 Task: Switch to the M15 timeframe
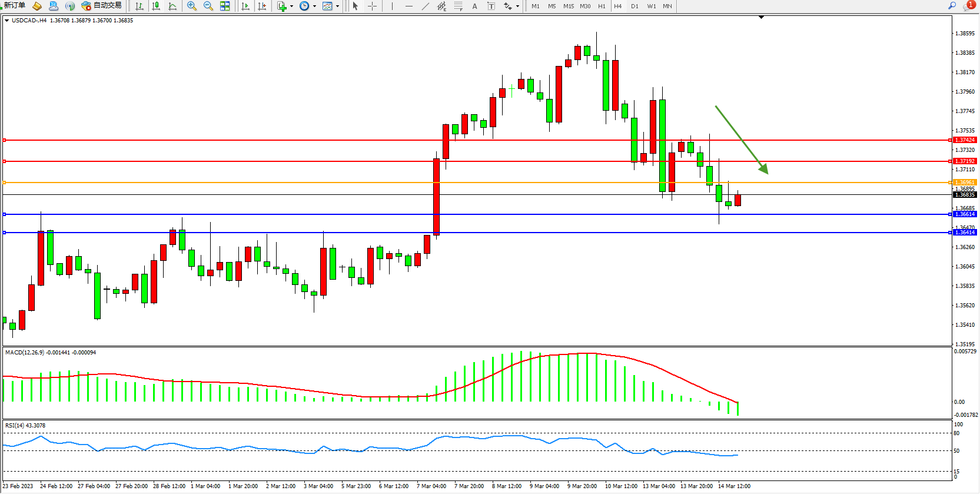(568, 6)
